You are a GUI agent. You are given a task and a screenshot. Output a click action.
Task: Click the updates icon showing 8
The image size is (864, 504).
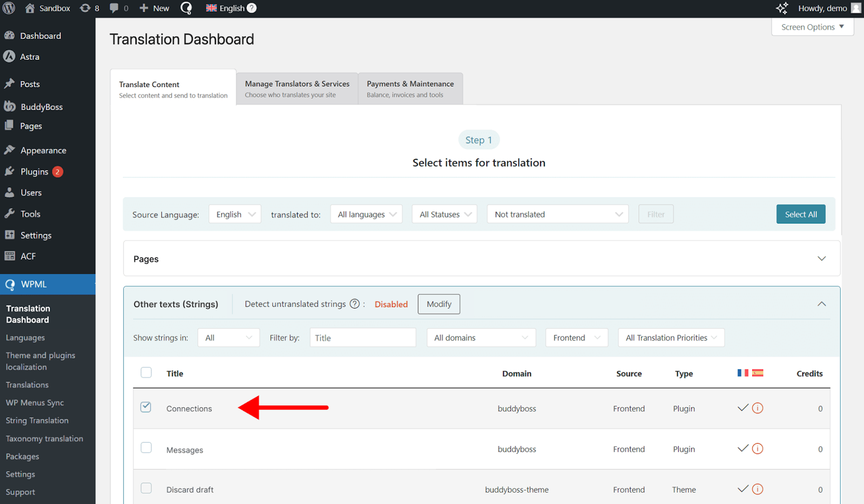click(x=89, y=8)
